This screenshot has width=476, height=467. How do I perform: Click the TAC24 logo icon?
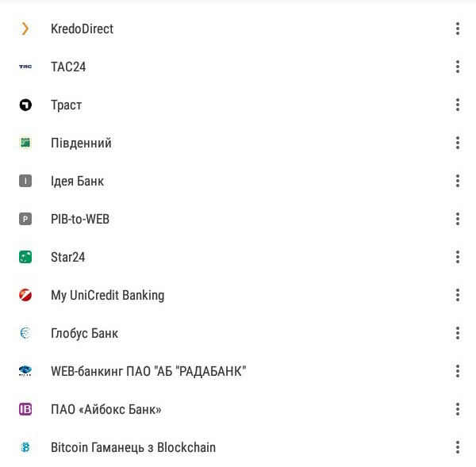tap(25, 67)
